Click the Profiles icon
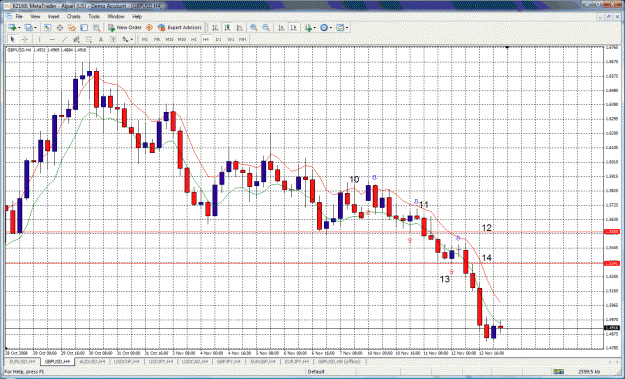625x379 pixels. [x=28, y=27]
